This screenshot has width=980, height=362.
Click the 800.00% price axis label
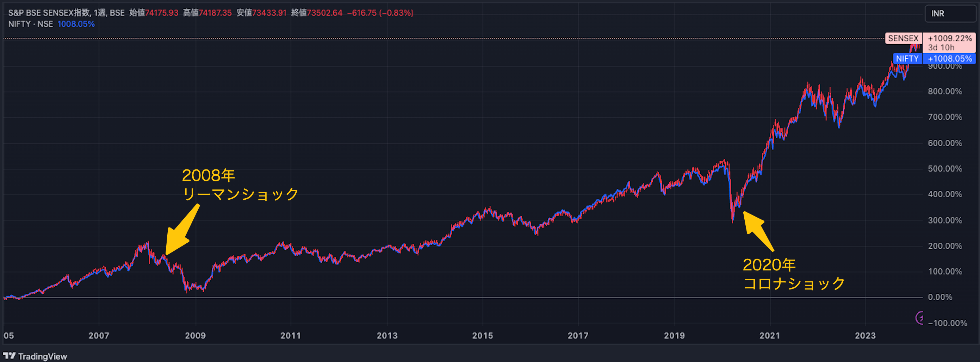pos(945,92)
